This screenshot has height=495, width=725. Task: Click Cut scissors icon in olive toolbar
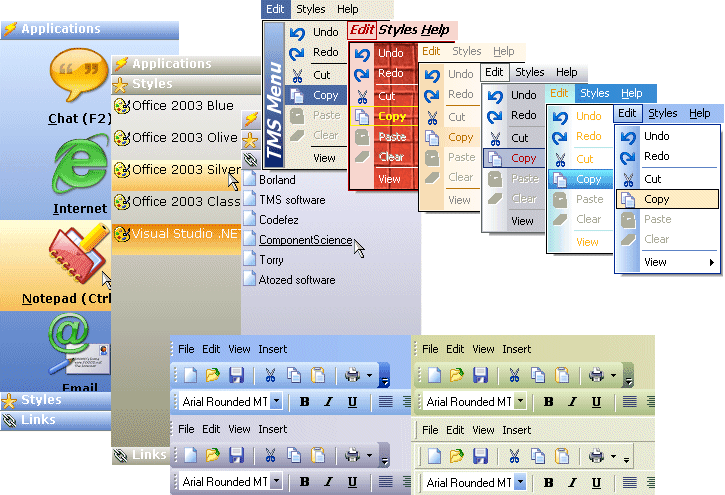[514, 375]
